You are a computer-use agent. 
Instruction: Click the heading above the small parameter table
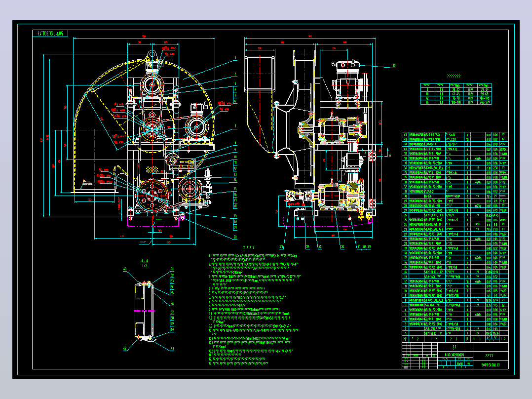[454, 77]
